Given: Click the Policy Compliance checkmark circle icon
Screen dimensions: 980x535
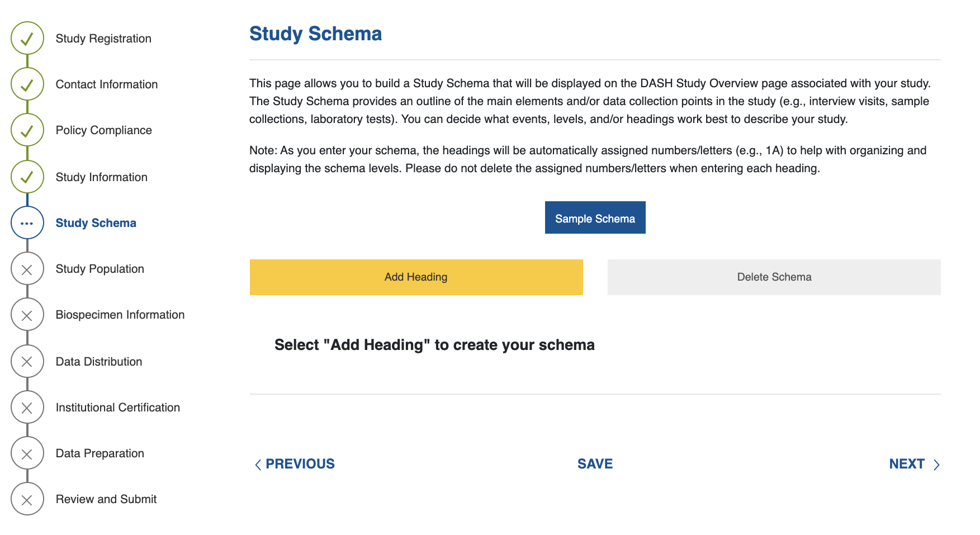Looking at the screenshot, I should click(27, 130).
